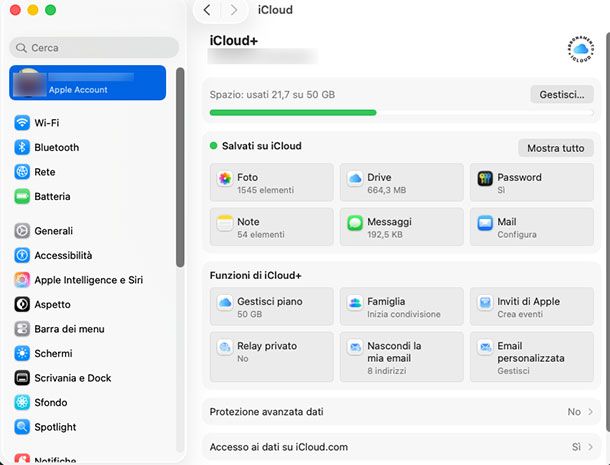Open the Barra dei menu icon

[22, 329]
